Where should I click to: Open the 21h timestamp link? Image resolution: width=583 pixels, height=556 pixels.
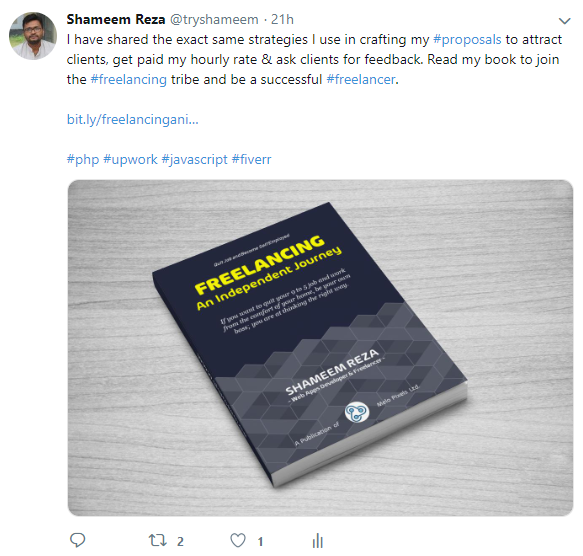(x=282, y=19)
